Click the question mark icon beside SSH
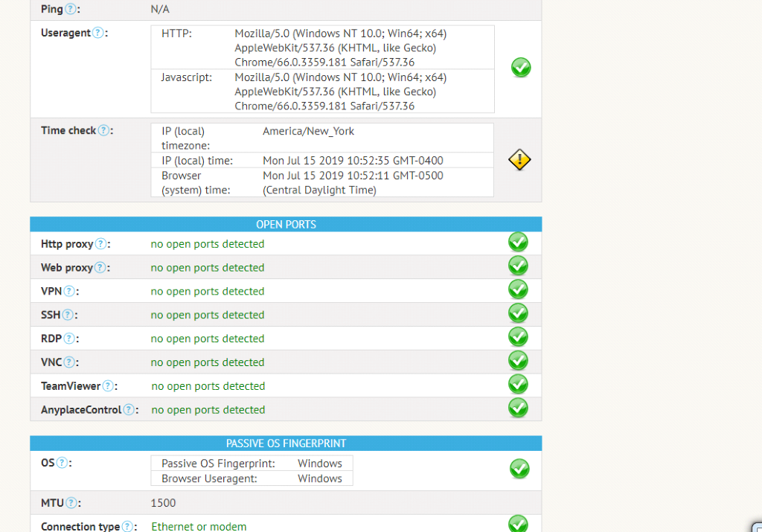The height and width of the screenshot is (532, 762). pos(68,315)
